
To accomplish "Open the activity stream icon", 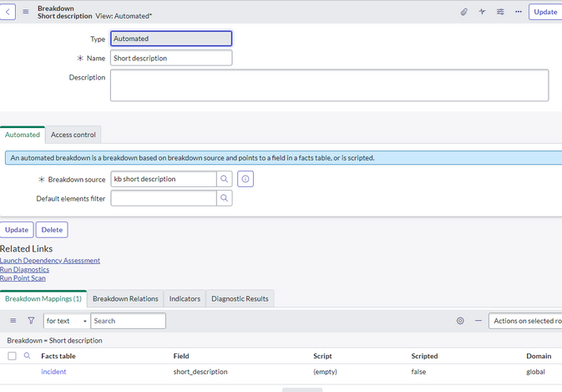I will pos(482,12).
